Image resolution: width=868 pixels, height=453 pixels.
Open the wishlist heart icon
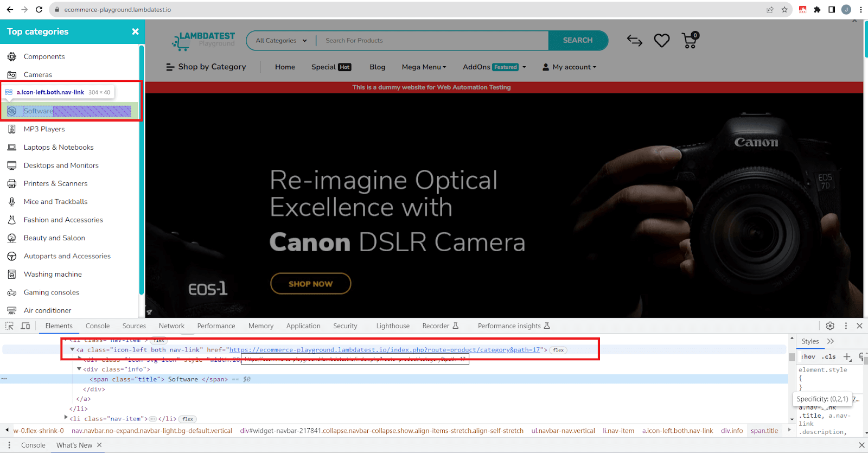662,41
